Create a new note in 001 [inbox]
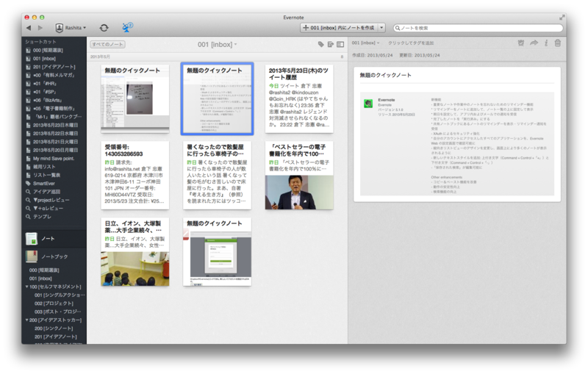The width and height of the screenshot is (588, 374). pos(339,28)
